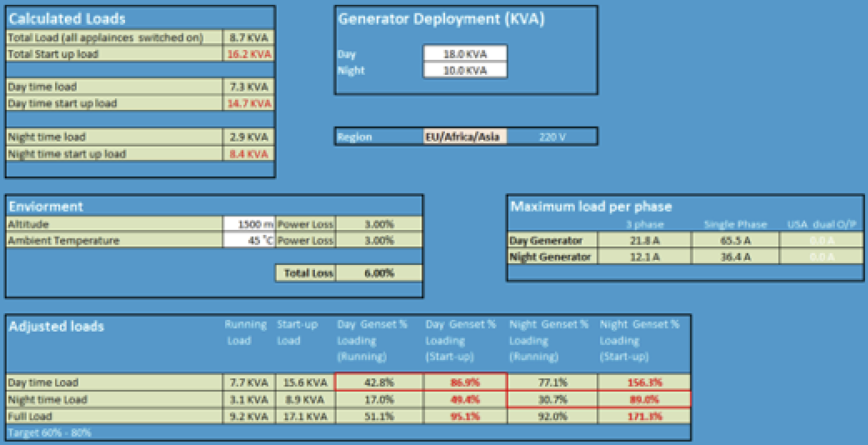Screen dimensions: 868x445
Task: Click the Day generator 18.0 KVA input
Action: pos(465,54)
